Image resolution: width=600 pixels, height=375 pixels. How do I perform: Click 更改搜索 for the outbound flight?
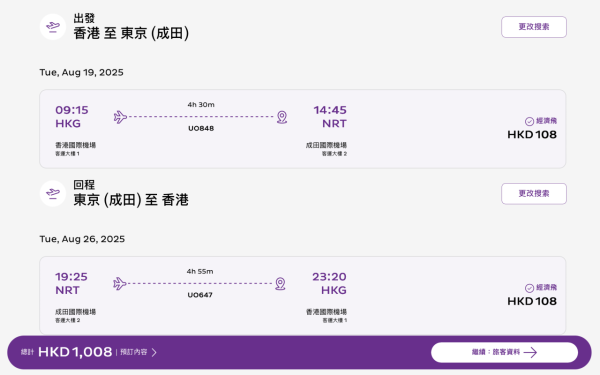534,27
